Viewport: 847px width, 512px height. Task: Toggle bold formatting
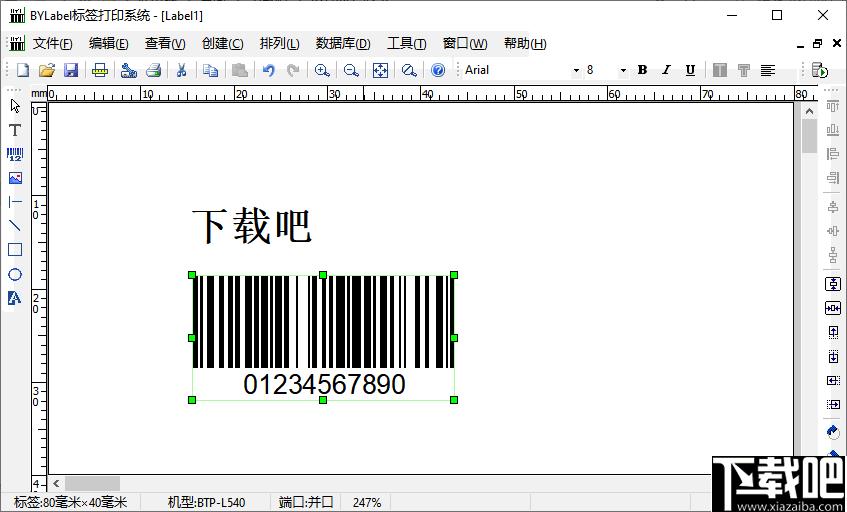pyautogui.click(x=642, y=70)
